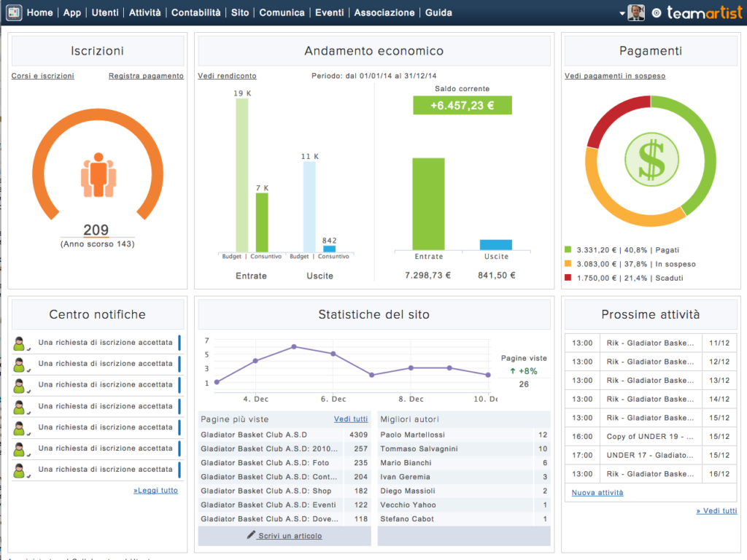Screen dimensions: 747x560
Task: Expand the dropdown arrow next to user avatar
Action: coord(622,13)
